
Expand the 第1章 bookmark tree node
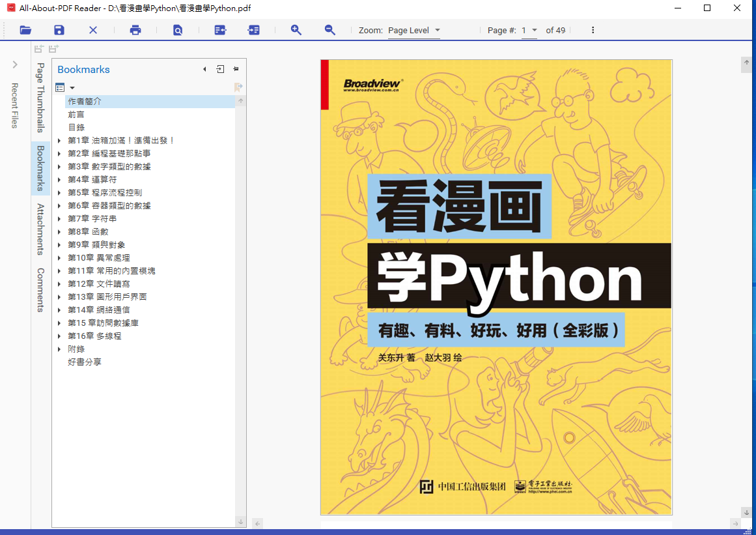click(59, 141)
